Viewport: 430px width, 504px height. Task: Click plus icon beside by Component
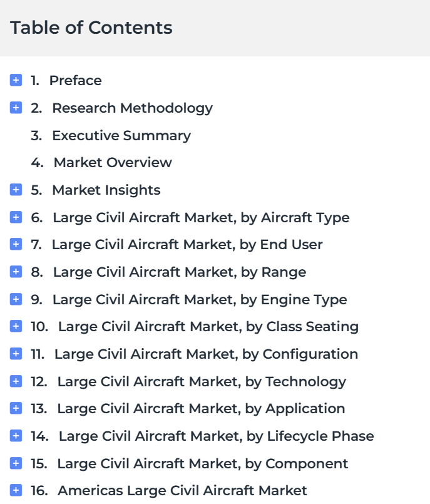pos(16,463)
